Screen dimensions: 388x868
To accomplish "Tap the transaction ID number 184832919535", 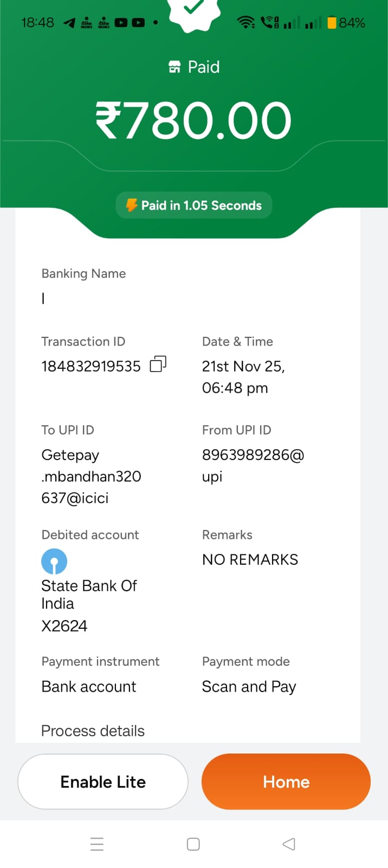I will [91, 367].
